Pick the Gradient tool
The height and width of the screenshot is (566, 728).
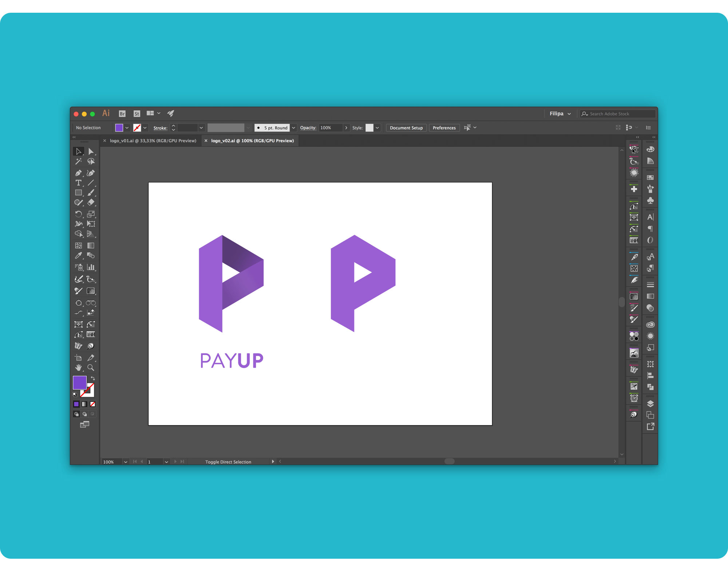coord(91,246)
